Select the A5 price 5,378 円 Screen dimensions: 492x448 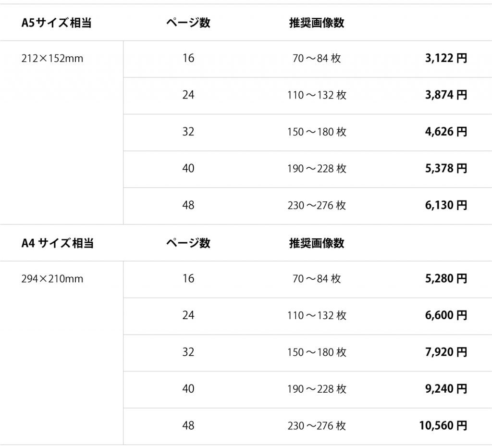(446, 169)
